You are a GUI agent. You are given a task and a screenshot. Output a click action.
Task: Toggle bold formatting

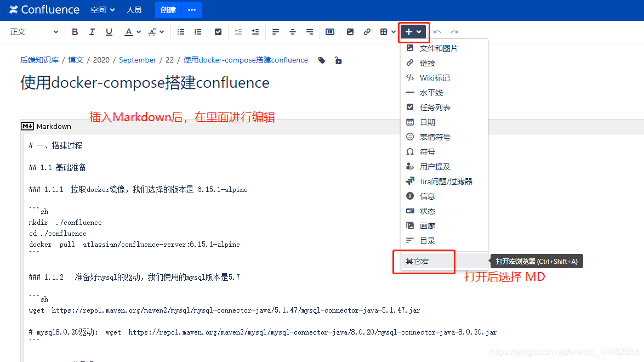click(x=75, y=32)
